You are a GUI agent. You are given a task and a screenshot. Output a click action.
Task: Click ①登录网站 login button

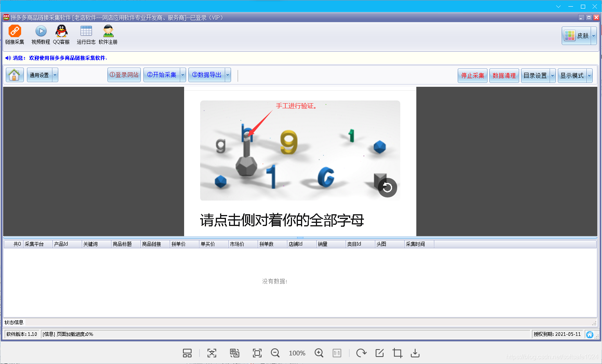[x=124, y=75]
